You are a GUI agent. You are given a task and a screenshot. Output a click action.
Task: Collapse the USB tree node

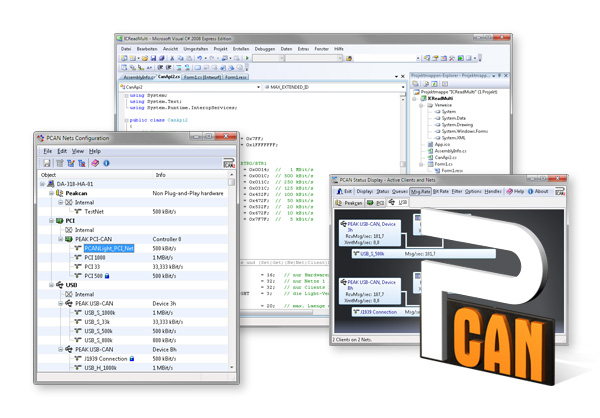coord(51,285)
